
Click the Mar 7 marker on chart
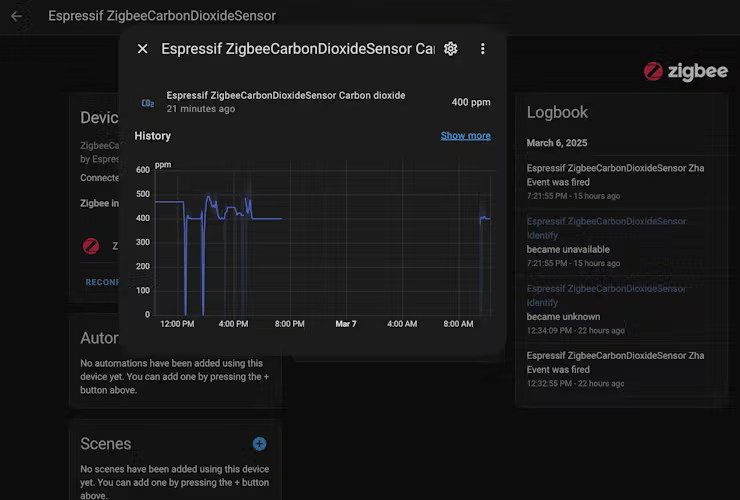tap(346, 324)
